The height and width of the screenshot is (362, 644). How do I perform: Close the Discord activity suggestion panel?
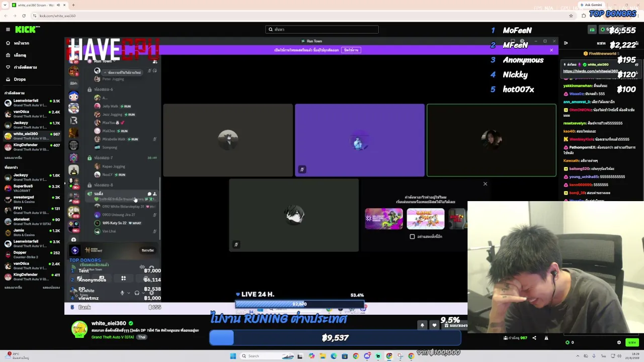485,184
